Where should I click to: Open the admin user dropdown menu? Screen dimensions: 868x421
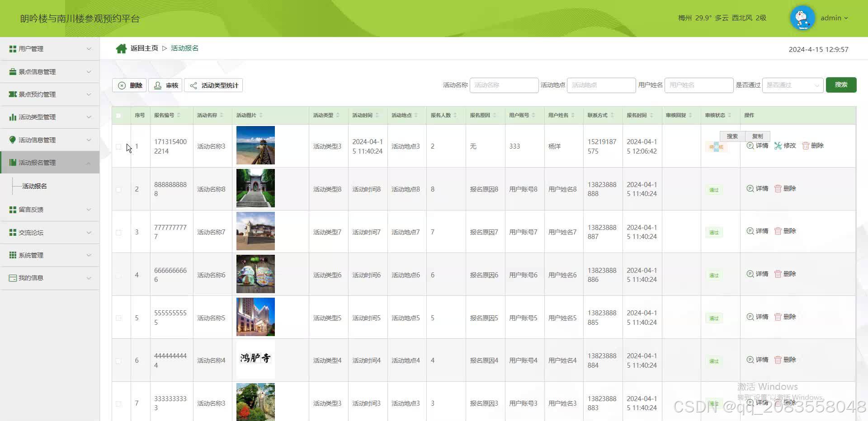click(x=835, y=18)
